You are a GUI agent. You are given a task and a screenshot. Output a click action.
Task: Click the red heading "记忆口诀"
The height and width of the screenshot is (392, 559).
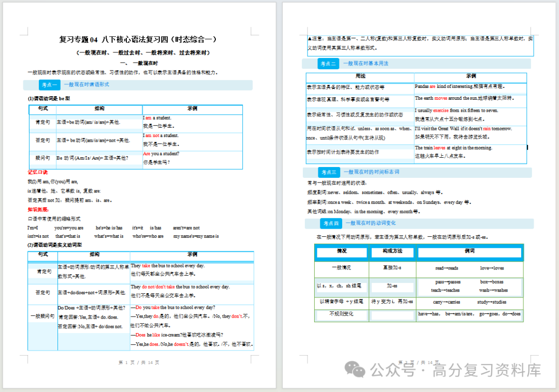38,172
